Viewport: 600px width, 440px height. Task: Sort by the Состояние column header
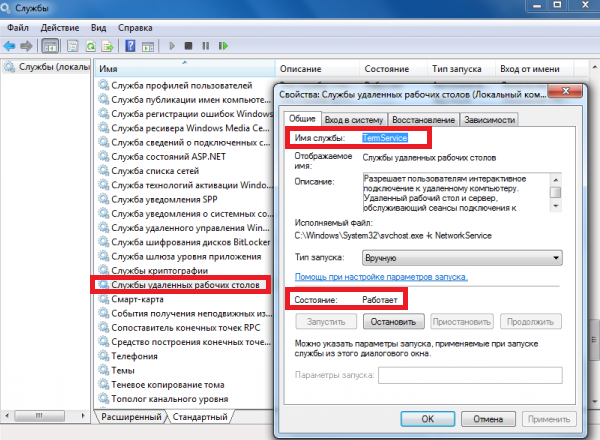[x=393, y=69]
